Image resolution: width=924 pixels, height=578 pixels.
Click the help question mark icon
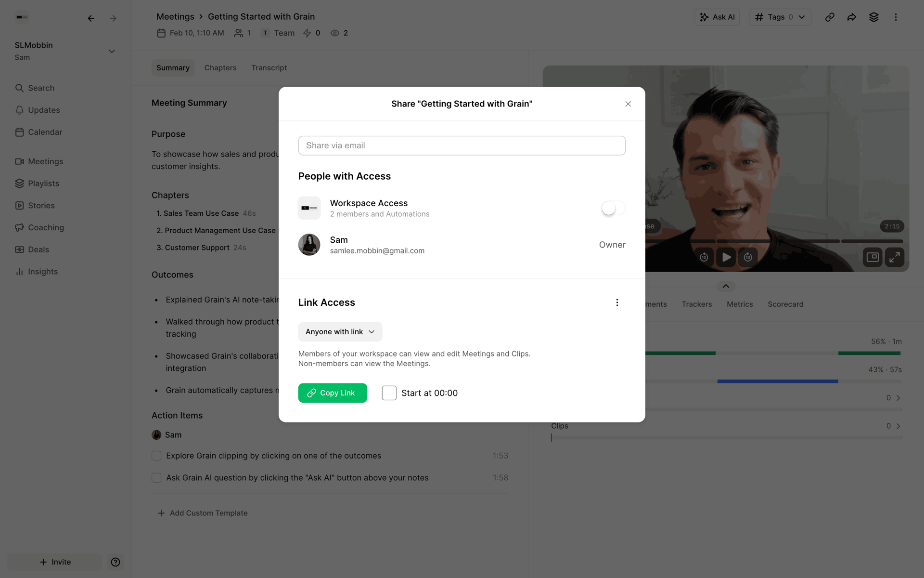coord(115,562)
